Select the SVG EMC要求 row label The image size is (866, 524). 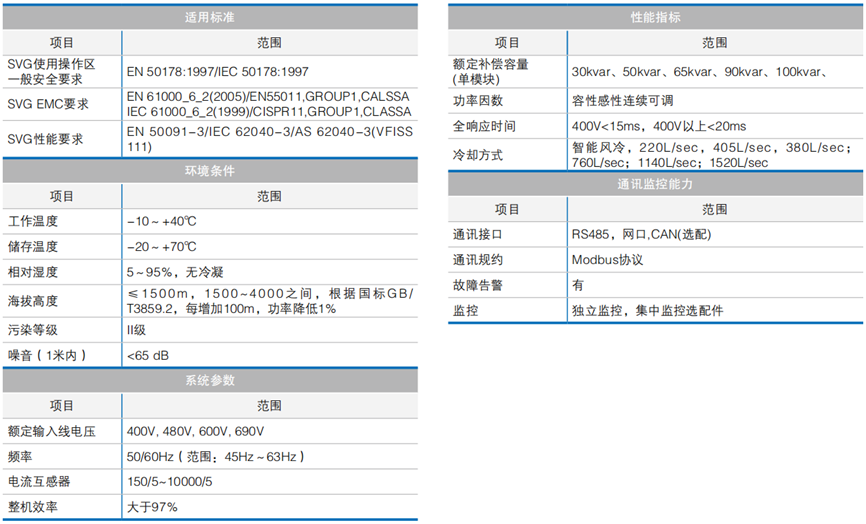point(48,104)
